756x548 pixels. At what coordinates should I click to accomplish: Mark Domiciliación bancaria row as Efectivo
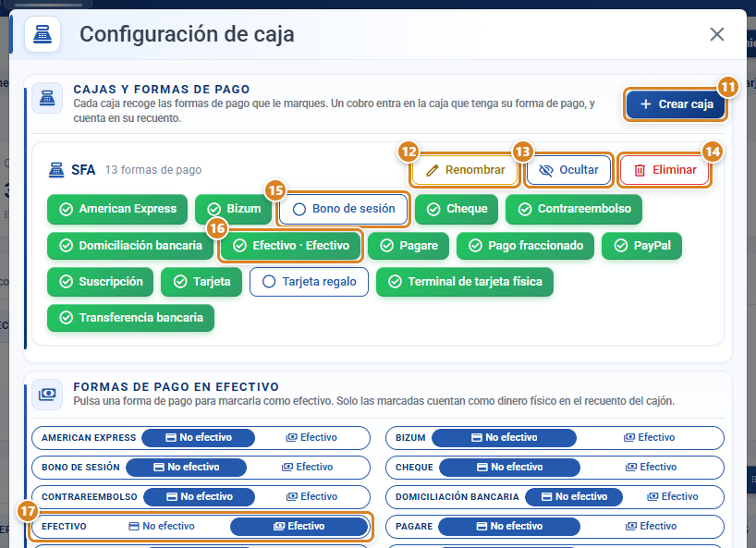coord(673,497)
